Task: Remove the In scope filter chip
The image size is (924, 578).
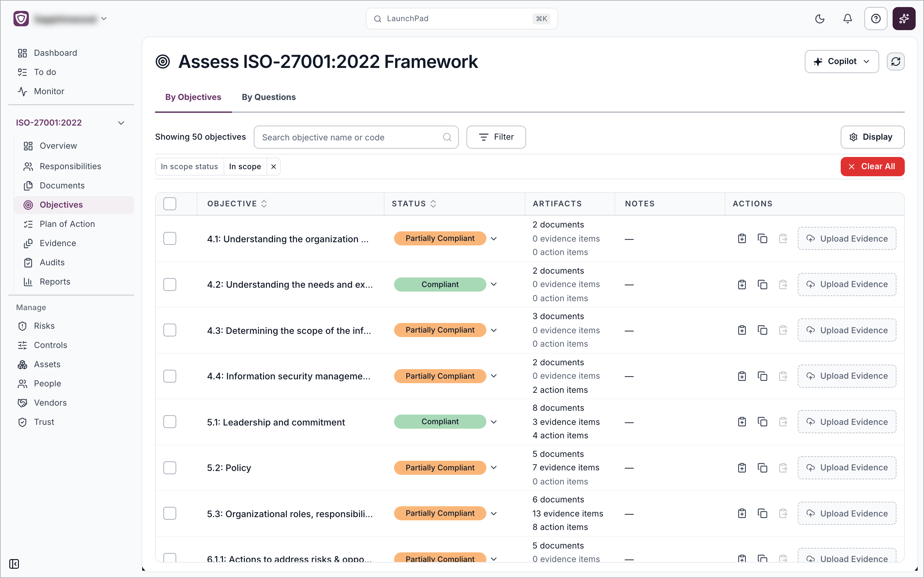Action: (274, 167)
